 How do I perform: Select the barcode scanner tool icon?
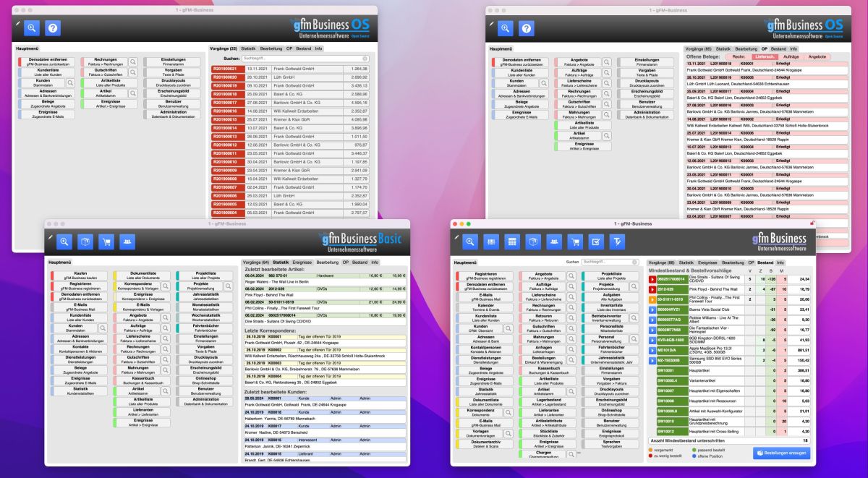(491, 241)
